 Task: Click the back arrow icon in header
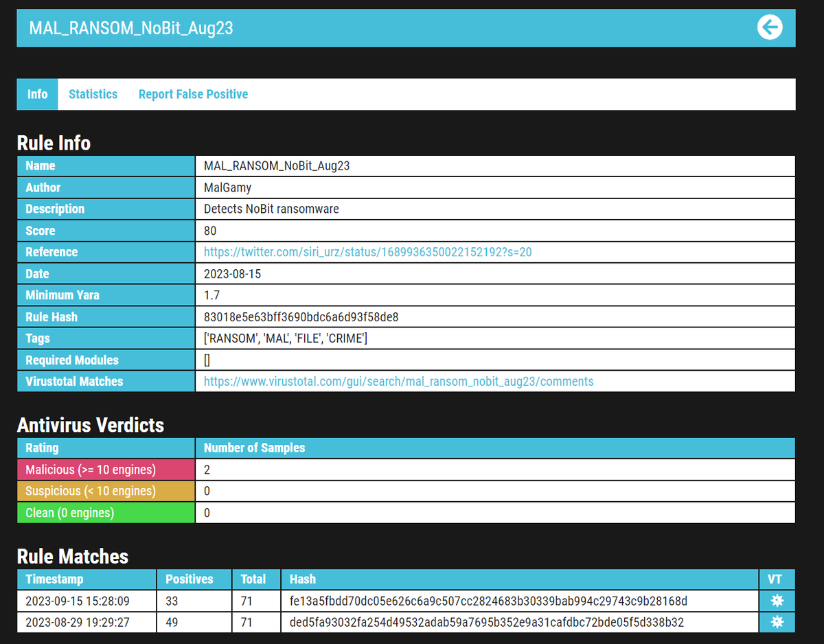click(770, 27)
